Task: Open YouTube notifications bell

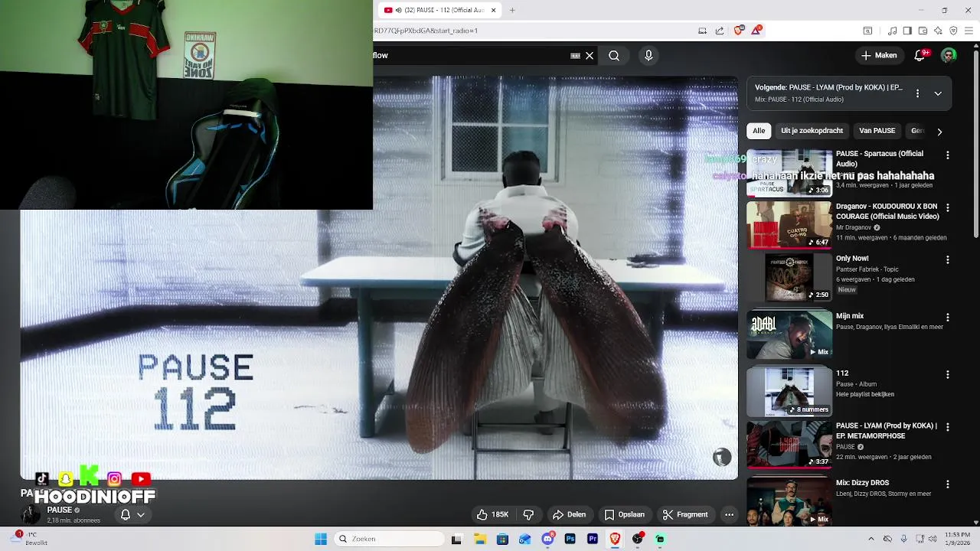Action: (920, 55)
